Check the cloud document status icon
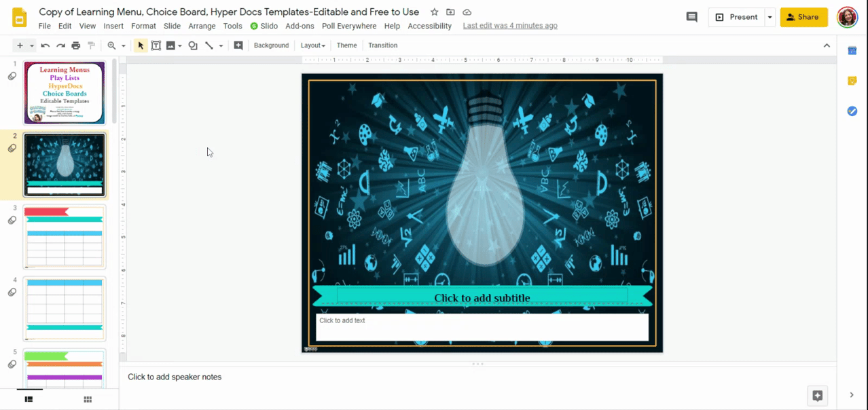Screen dimensions: 868x410 pyautogui.click(x=467, y=12)
